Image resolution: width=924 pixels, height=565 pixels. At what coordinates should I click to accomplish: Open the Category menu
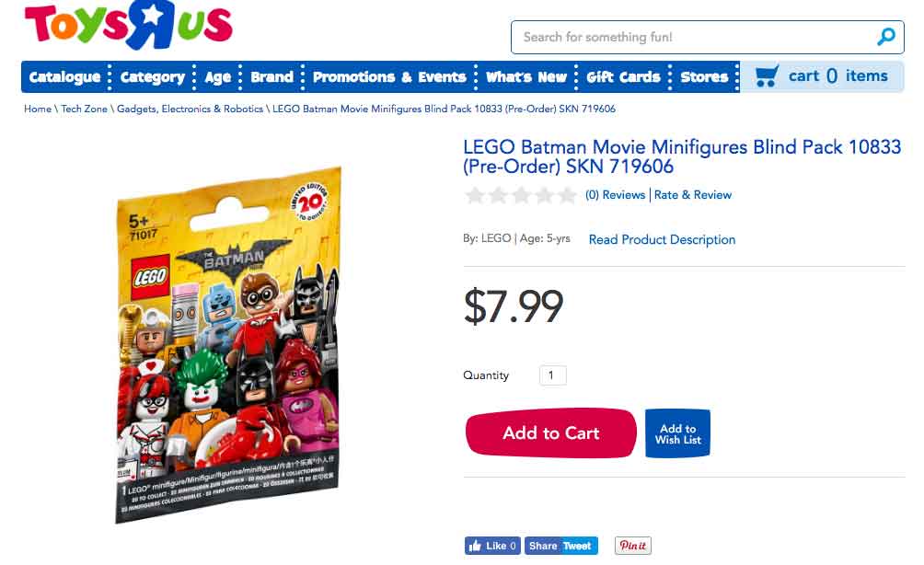pos(153,77)
